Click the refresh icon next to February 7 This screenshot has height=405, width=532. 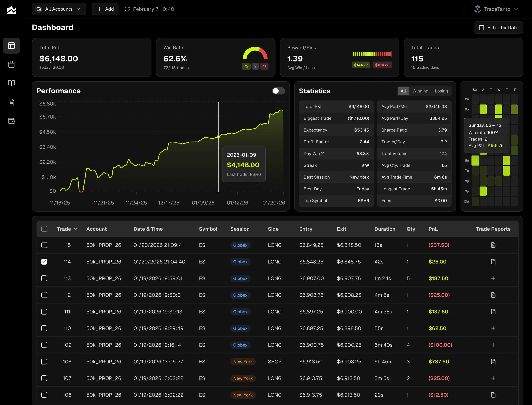coord(127,9)
